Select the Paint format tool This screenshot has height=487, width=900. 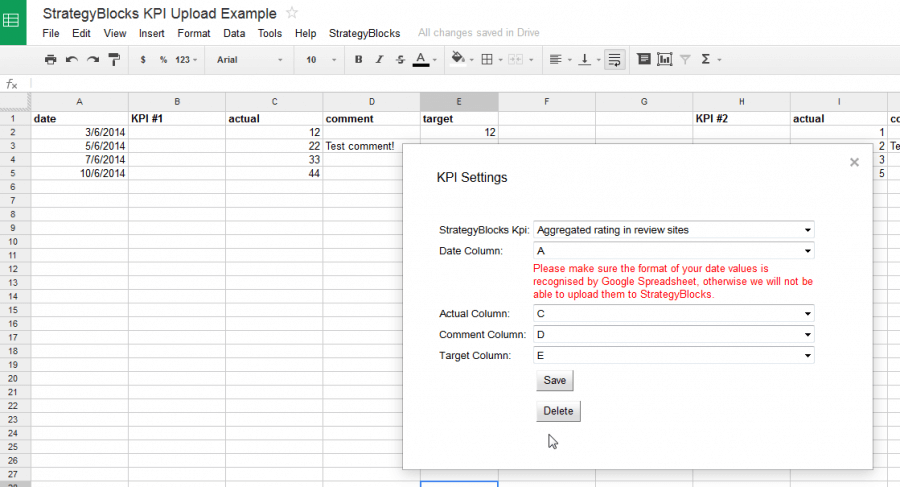pos(114,60)
